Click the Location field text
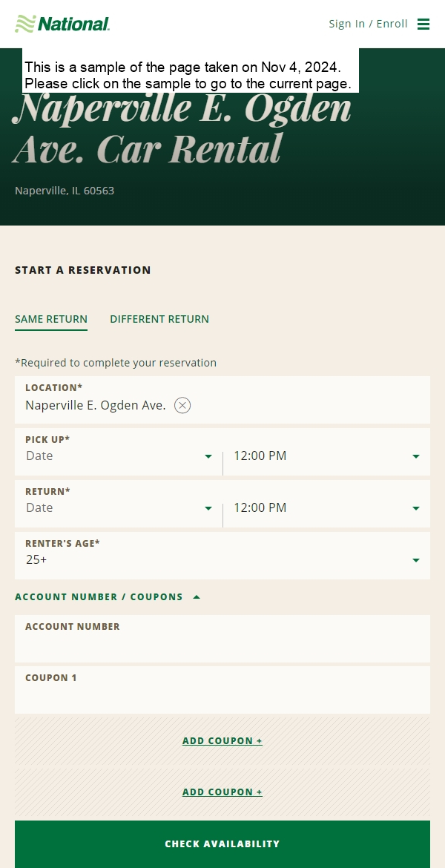Image resolution: width=445 pixels, height=868 pixels. coord(95,405)
